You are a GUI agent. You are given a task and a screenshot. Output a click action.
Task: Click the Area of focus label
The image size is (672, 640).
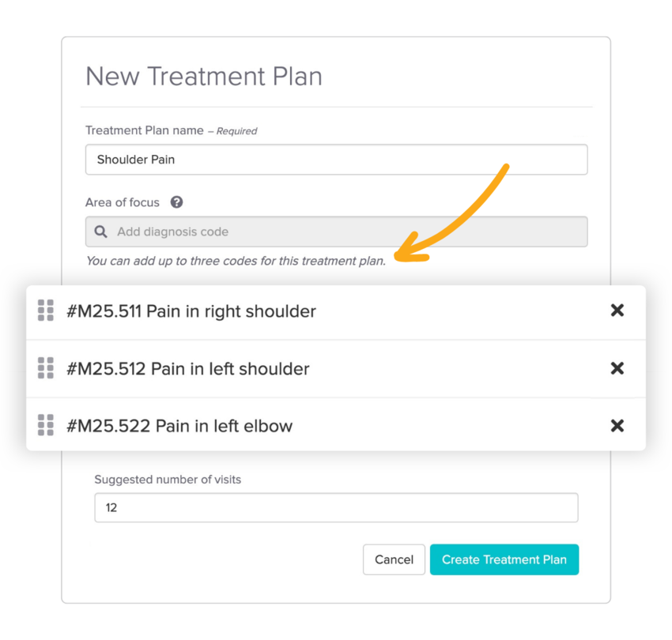(x=123, y=202)
